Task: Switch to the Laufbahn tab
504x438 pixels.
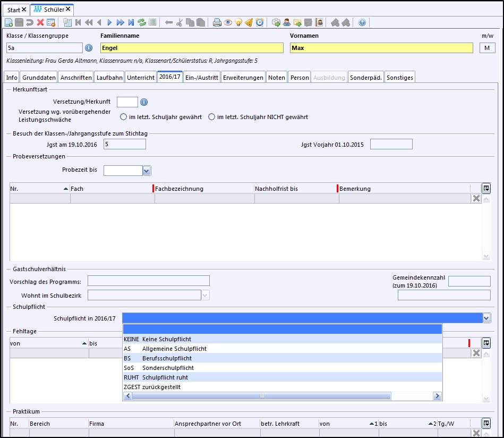Action: [109, 77]
